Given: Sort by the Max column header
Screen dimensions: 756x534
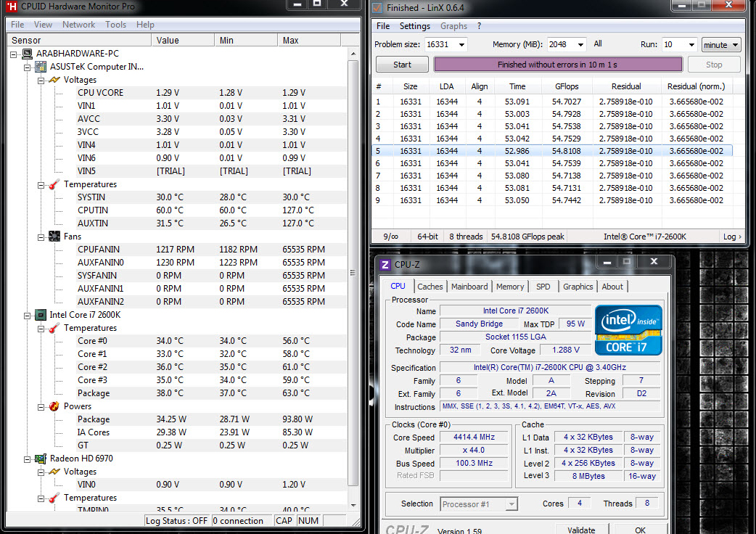Looking at the screenshot, I should click(309, 41).
